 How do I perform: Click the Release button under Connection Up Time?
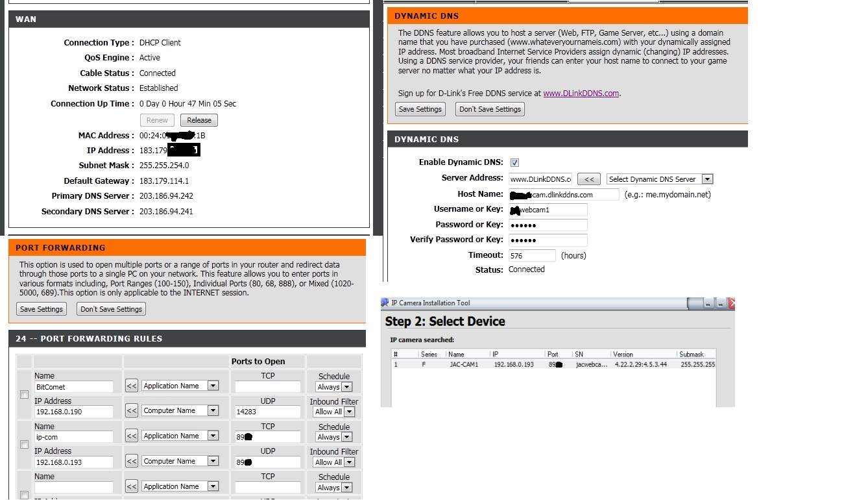(x=199, y=120)
